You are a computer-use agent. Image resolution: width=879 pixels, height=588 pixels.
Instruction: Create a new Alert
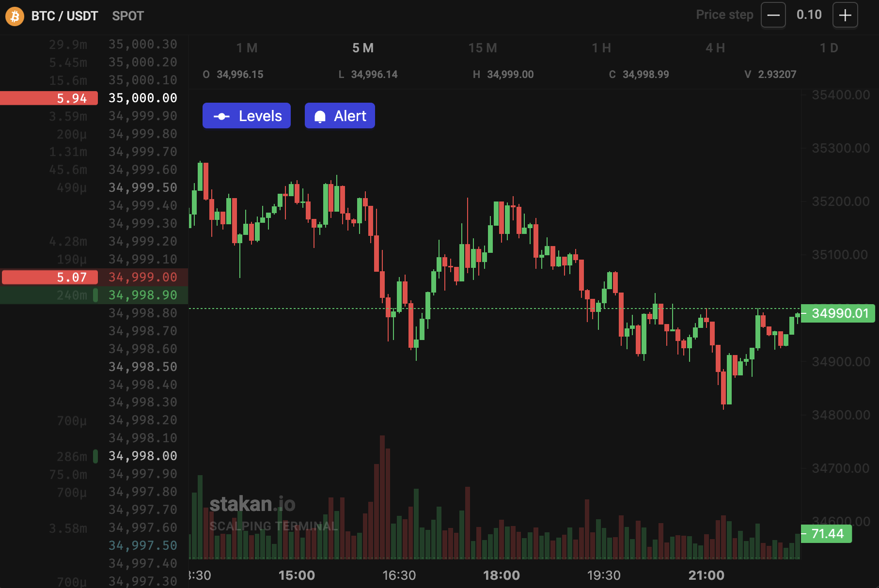click(x=340, y=115)
